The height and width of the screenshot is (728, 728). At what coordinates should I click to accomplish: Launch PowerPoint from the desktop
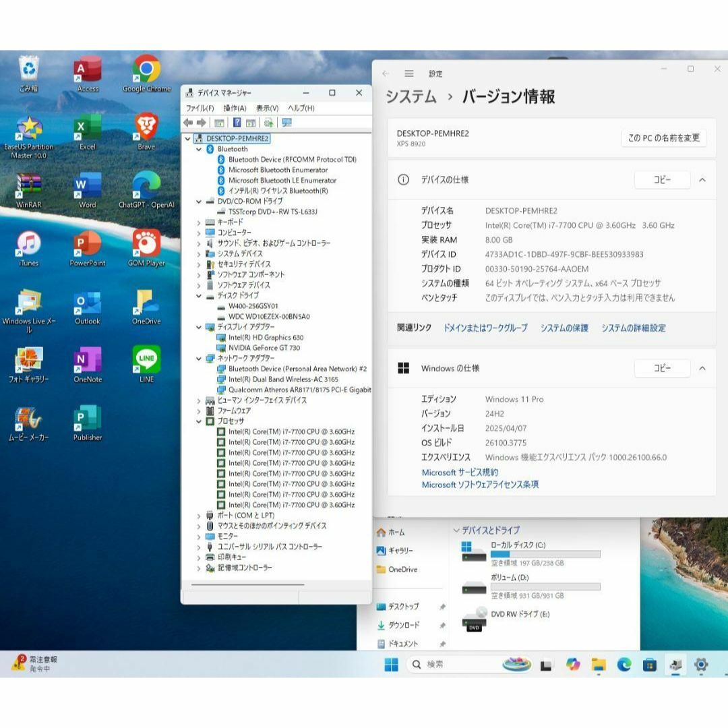(87, 248)
